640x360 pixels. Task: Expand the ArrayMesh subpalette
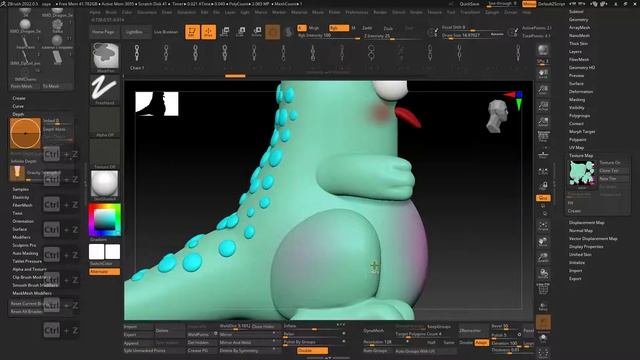pos(580,27)
